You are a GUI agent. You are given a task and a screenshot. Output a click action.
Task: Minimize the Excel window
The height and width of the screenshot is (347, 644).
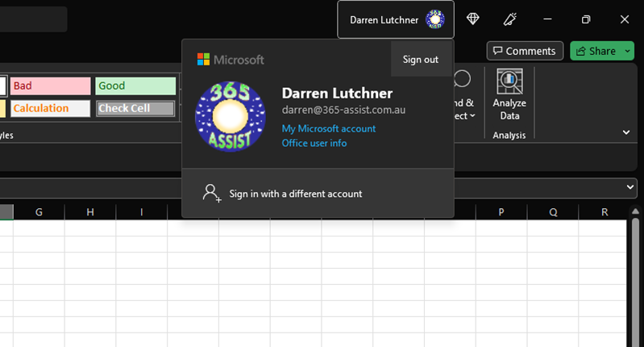(547, 19)
